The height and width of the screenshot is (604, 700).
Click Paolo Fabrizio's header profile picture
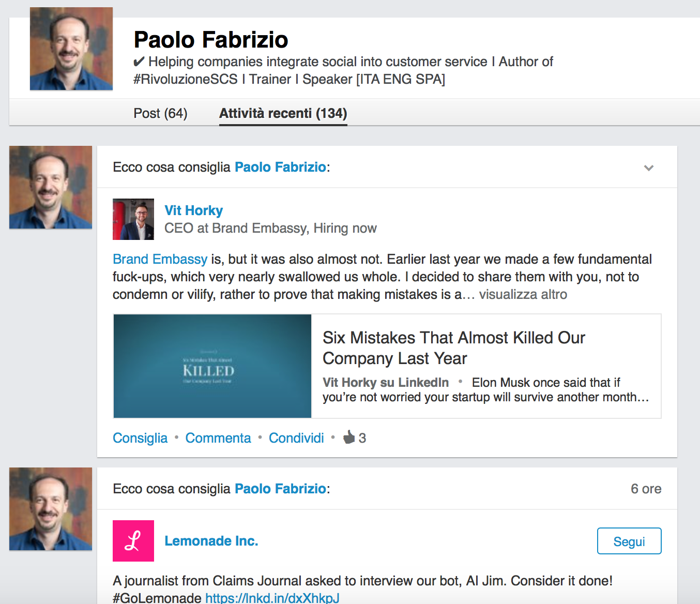tap(71, 49)
